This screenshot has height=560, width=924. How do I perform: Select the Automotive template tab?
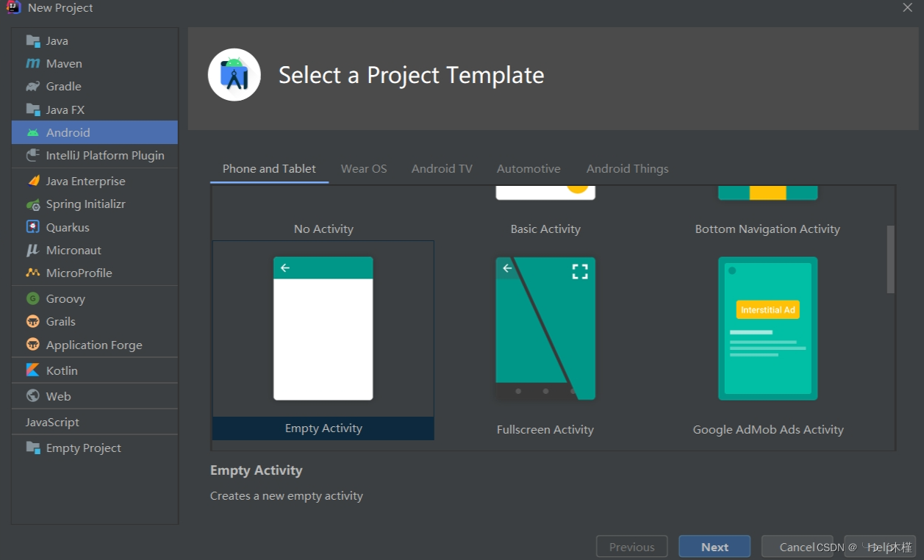(x=529, y=168)
